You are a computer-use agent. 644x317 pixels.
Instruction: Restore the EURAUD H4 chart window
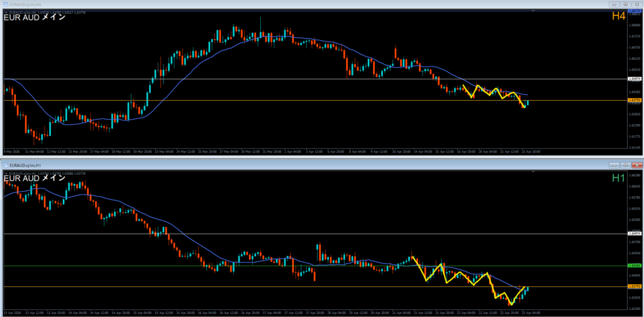point(626,4)
